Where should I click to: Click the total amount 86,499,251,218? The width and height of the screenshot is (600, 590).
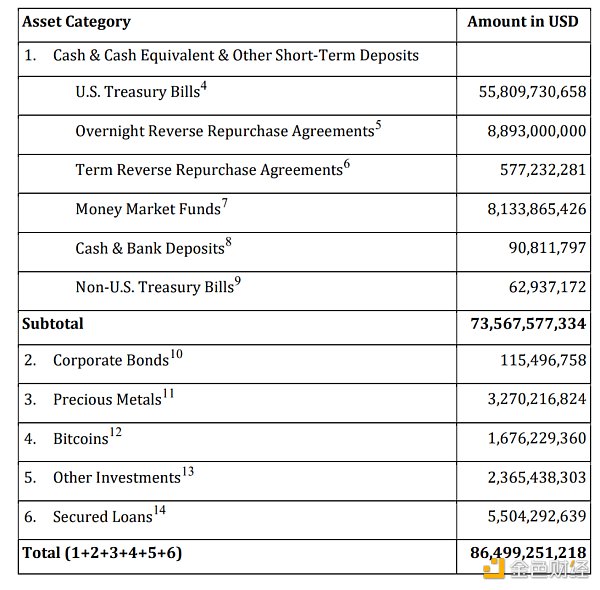(x=528, y=551)
